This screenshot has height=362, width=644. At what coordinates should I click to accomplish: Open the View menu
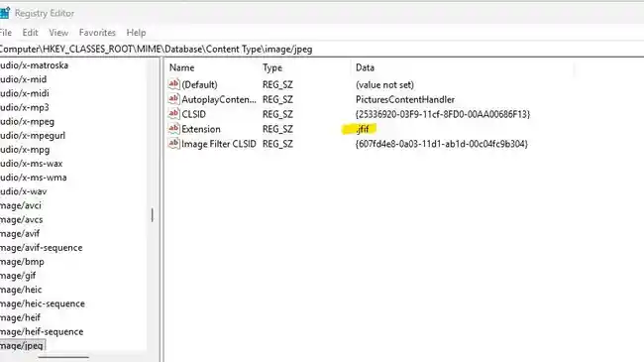(x=58, y=33)
